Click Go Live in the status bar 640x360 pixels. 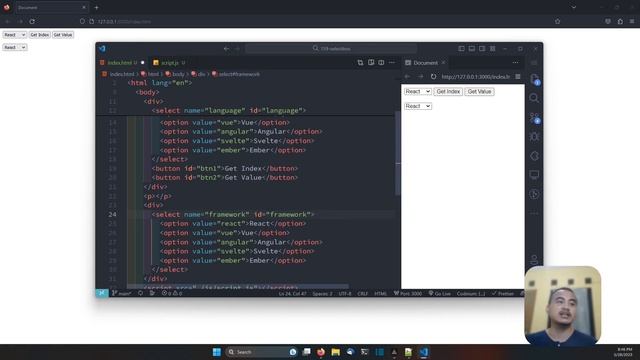[440, 293]
